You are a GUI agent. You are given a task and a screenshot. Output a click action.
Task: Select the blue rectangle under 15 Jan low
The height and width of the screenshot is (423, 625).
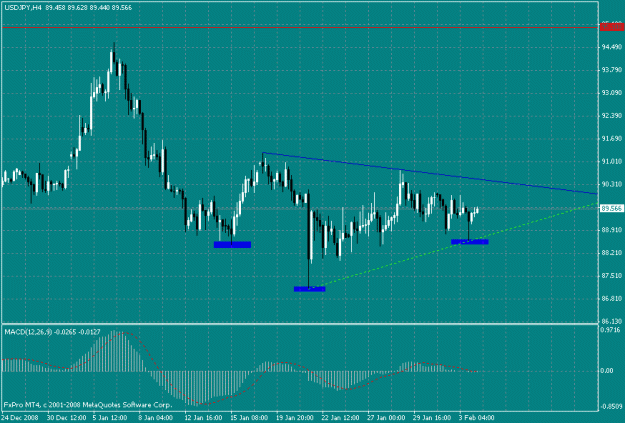tap(232, 244)
